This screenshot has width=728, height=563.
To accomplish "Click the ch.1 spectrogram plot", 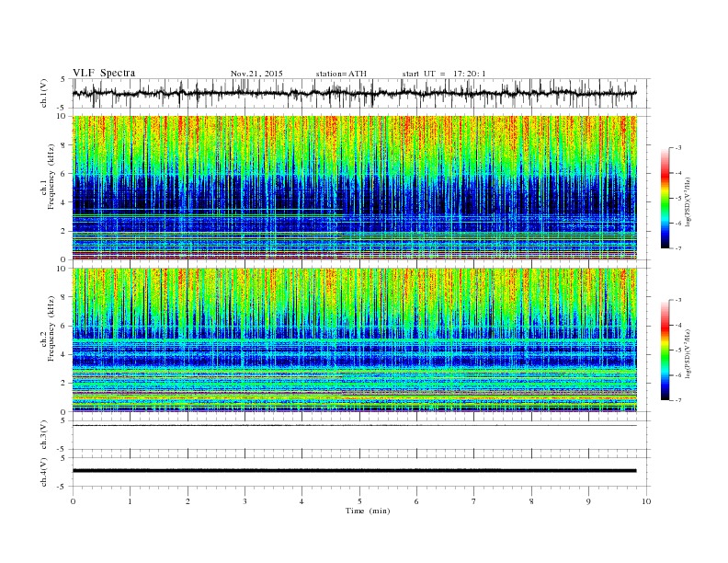I will point(355,188).
